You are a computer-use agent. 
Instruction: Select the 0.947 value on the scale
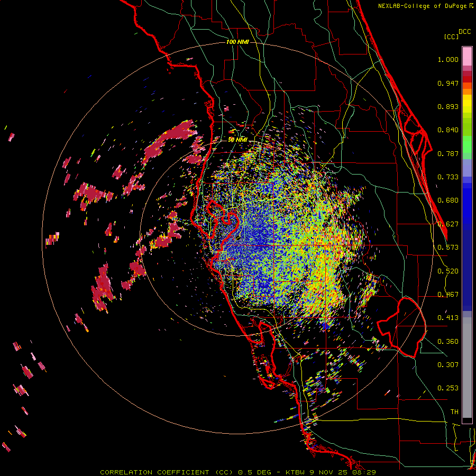pyautogui.click(x=448, y=83)
